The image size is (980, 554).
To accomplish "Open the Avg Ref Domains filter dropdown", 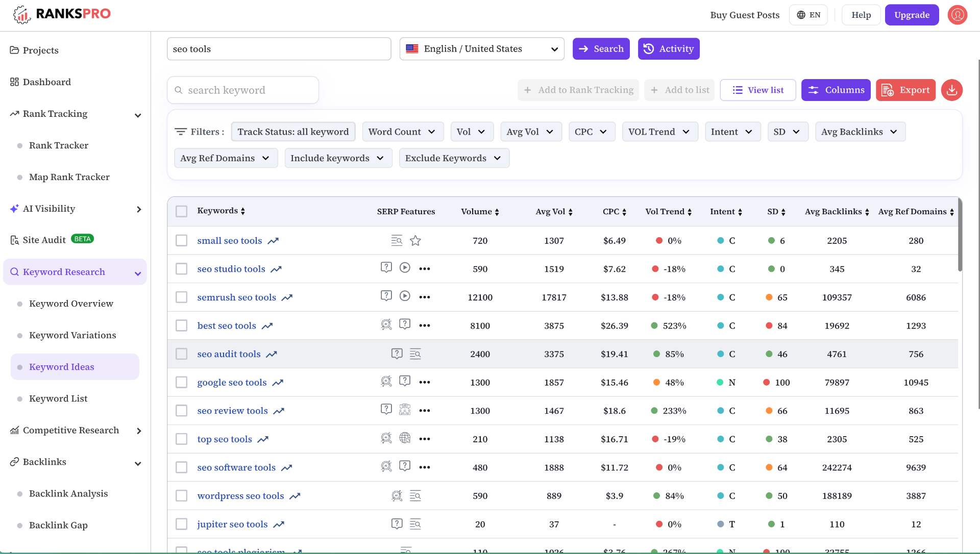I will [x=226, y=158].
